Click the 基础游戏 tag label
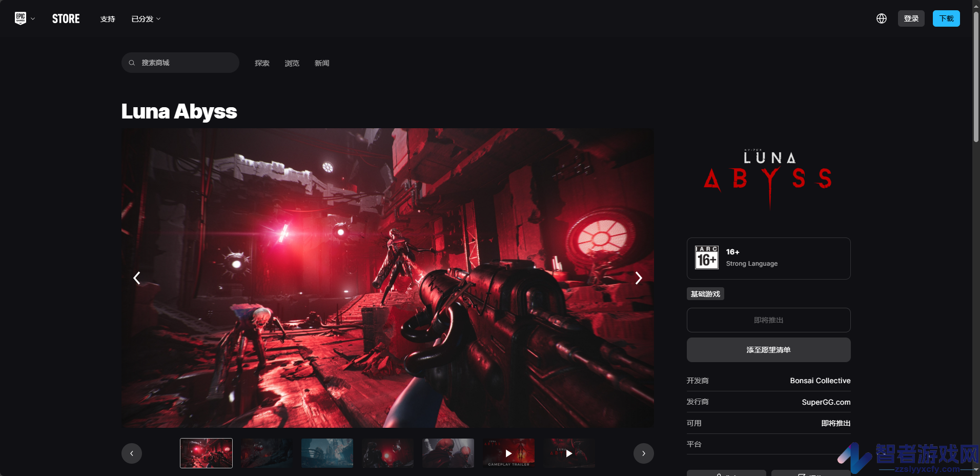This screenshot has height=476, width=980. 705,294
